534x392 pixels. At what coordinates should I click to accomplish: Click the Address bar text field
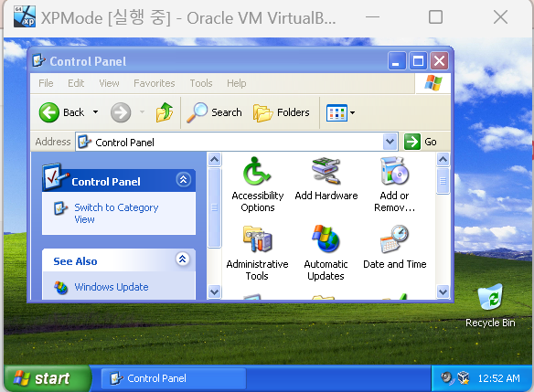237,142
